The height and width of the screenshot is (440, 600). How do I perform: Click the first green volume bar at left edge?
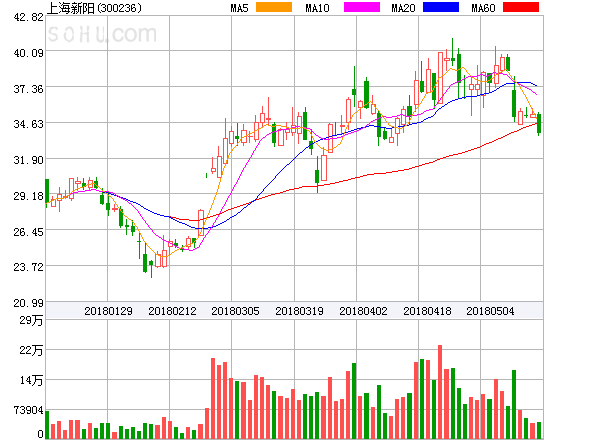[x=47, y=425]
